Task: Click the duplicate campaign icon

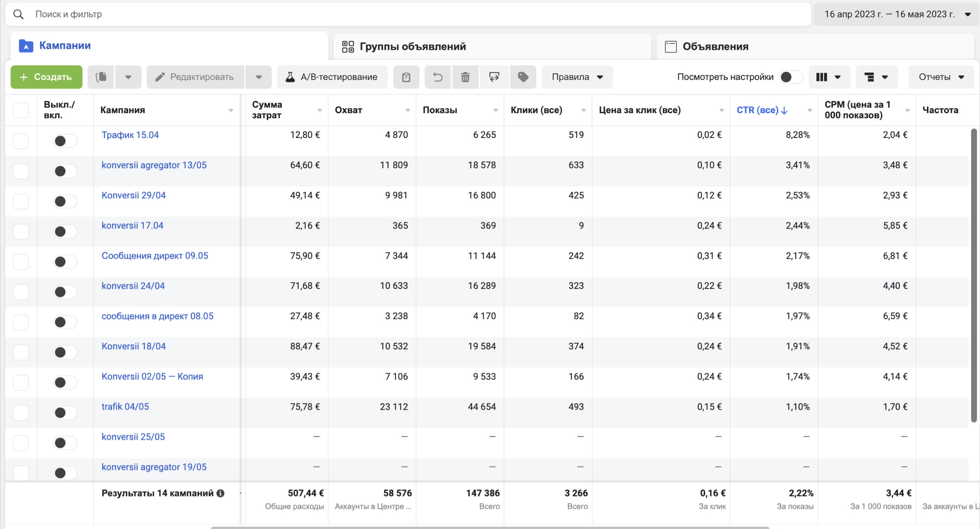Action: (x=101, y=77)
